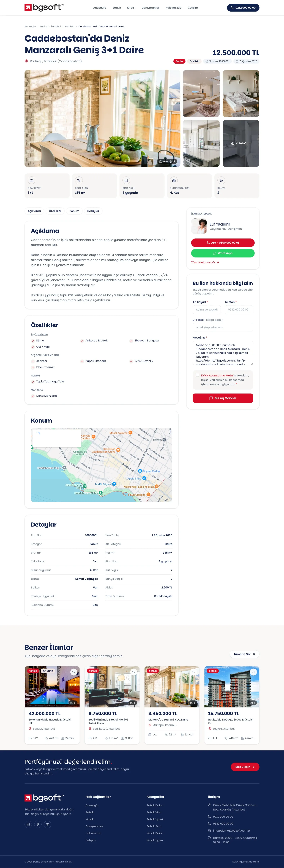Call the 0212 000 00 00 header button
Viewport: 284px width, 868px height.
click(x=243, y=7)
